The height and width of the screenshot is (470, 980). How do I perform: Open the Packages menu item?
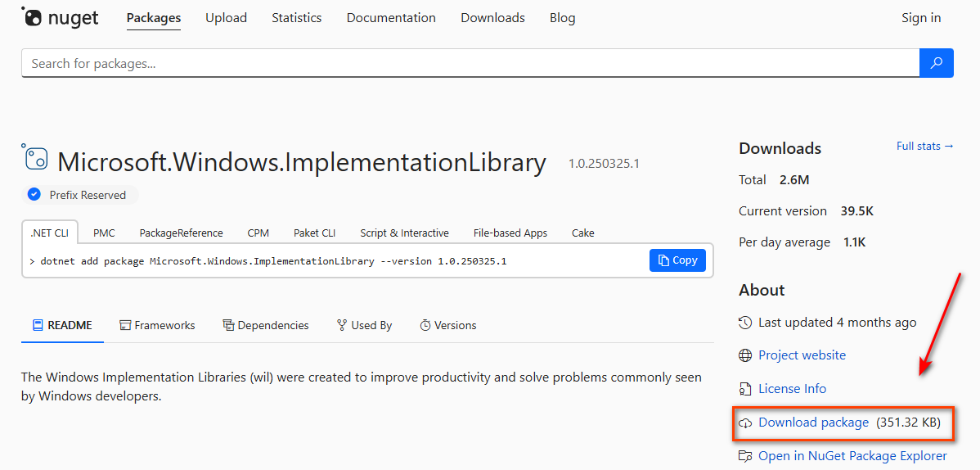click(x=154, y=18)
